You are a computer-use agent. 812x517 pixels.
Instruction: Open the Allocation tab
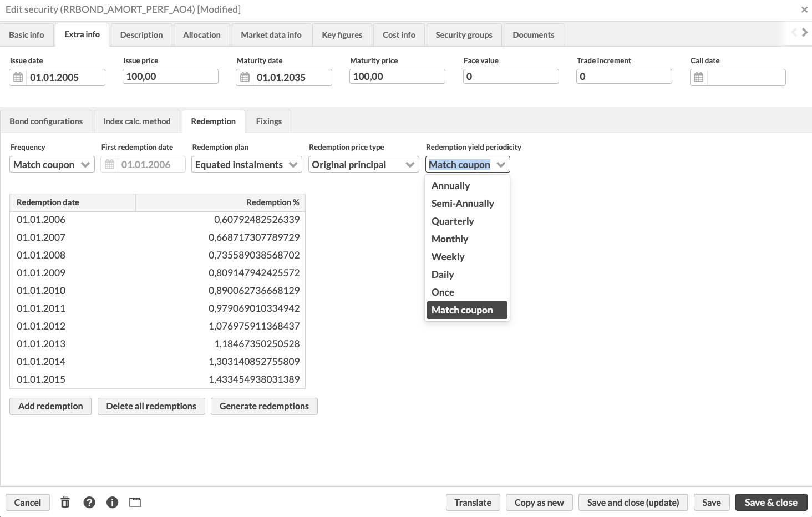(202, 34)
